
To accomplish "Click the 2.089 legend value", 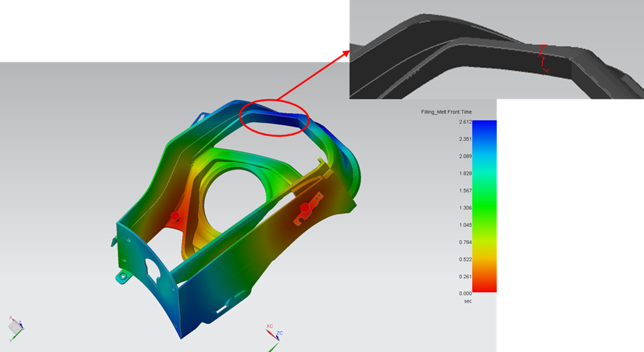I will click(x=465, y=156).
